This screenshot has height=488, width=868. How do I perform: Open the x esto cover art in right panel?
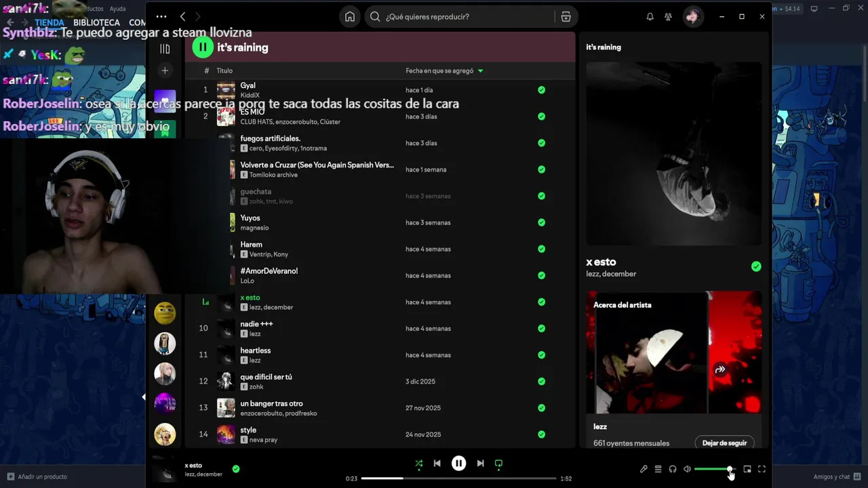[673, 154]
